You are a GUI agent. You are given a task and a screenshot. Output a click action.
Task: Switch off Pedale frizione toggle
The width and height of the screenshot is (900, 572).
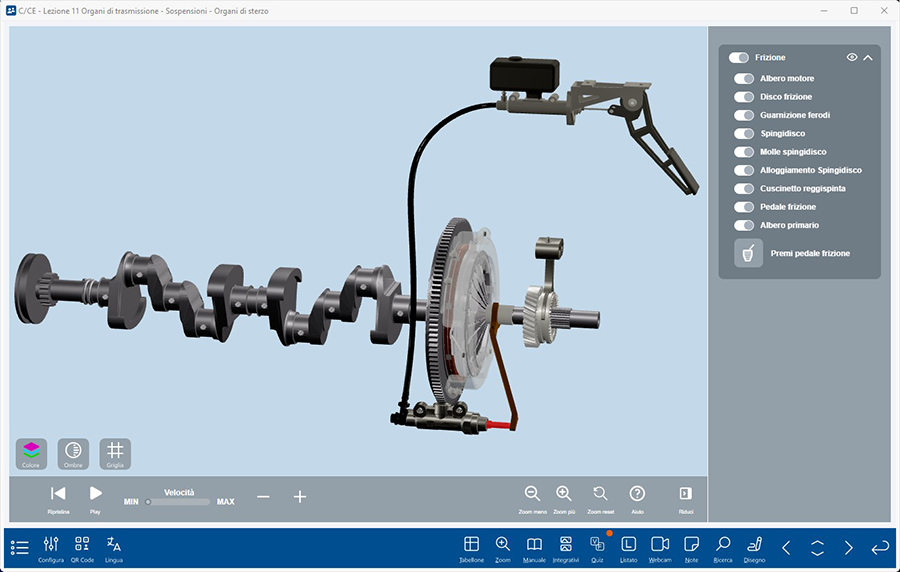(x=744, y=207)
